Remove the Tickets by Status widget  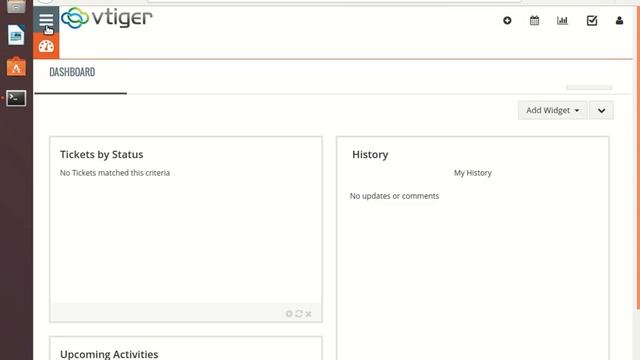coord(308,314)
